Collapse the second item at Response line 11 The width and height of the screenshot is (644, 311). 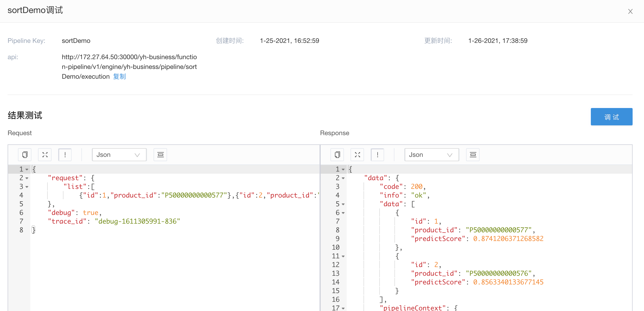(343, 256)
